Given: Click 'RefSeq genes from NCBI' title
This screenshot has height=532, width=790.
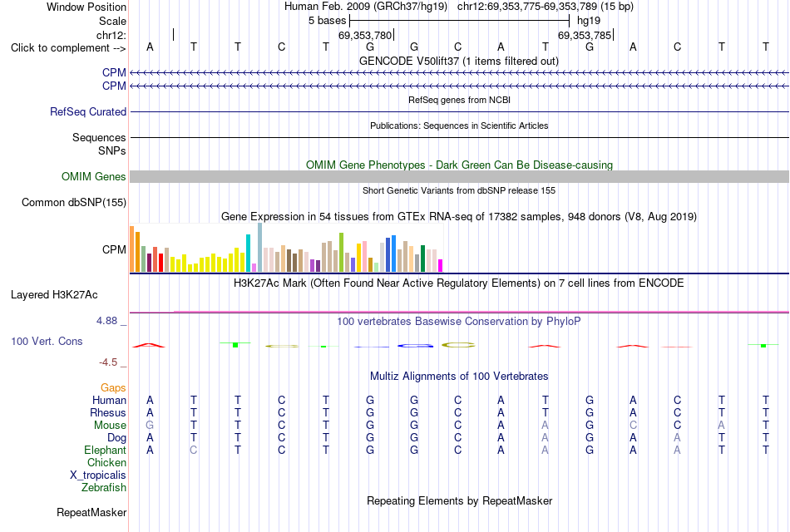Looking at the screenshot, I should pos(459,100).
